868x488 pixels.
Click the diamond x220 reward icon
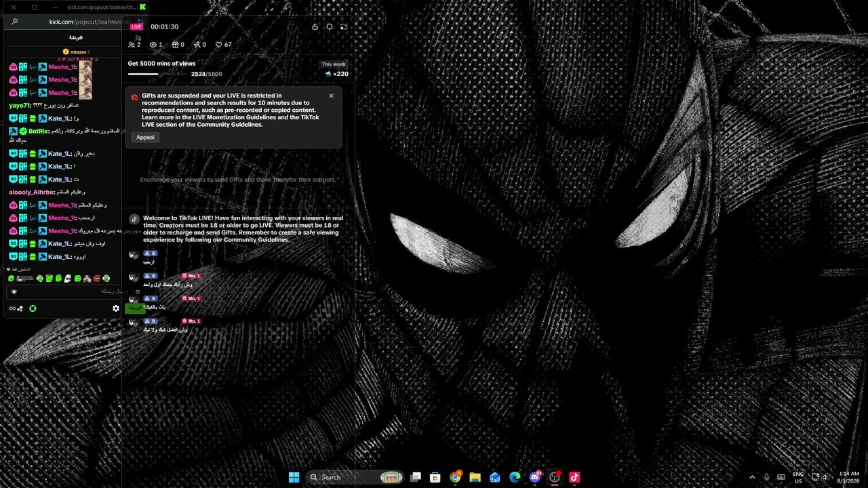point(328,74)
